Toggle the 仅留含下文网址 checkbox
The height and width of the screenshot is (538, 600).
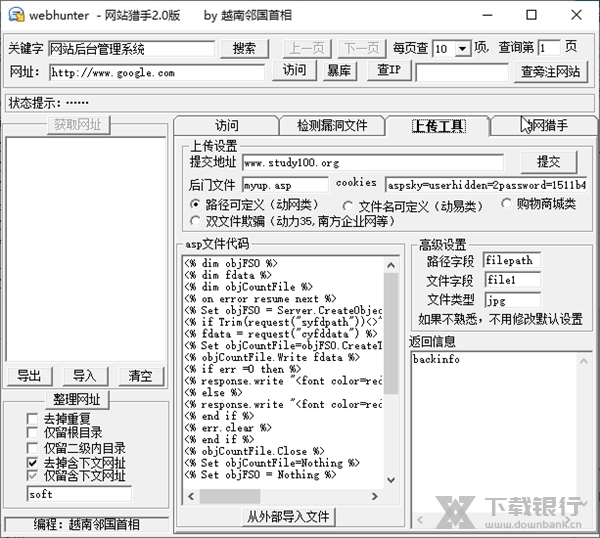tap(33, 476)
